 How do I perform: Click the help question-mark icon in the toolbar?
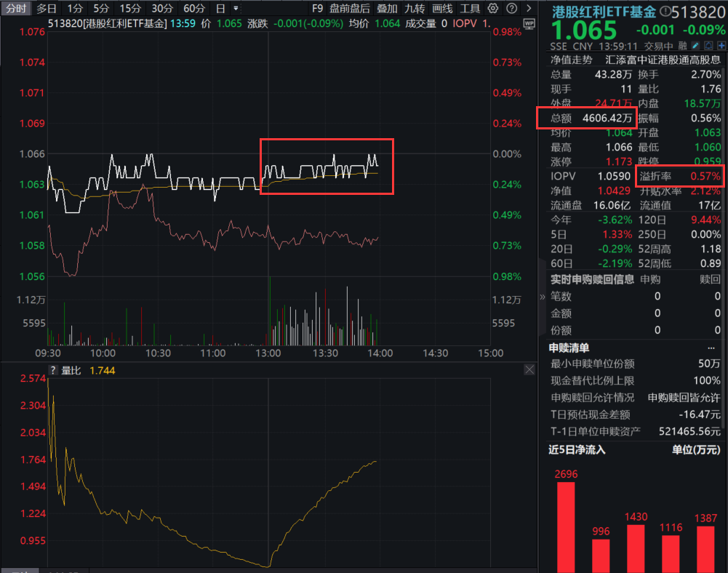[511, 8]
